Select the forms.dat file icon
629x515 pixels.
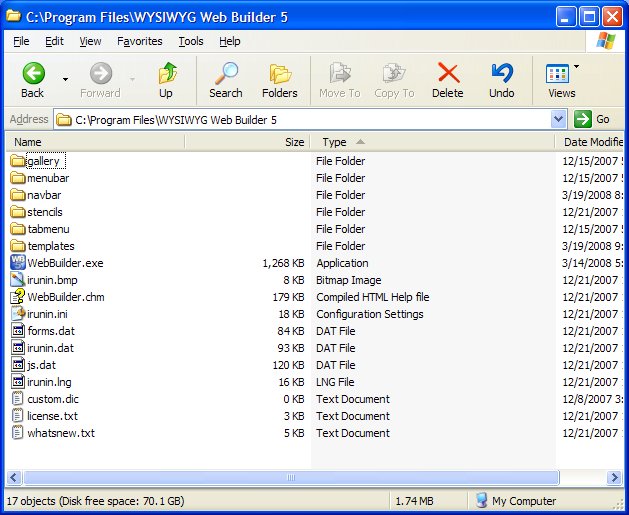[x=18, y=331]
